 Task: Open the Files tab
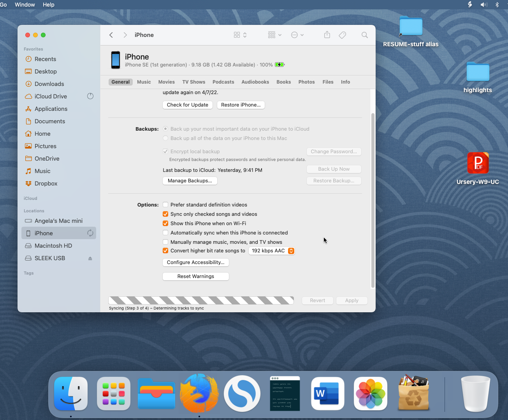coord(328,82)
